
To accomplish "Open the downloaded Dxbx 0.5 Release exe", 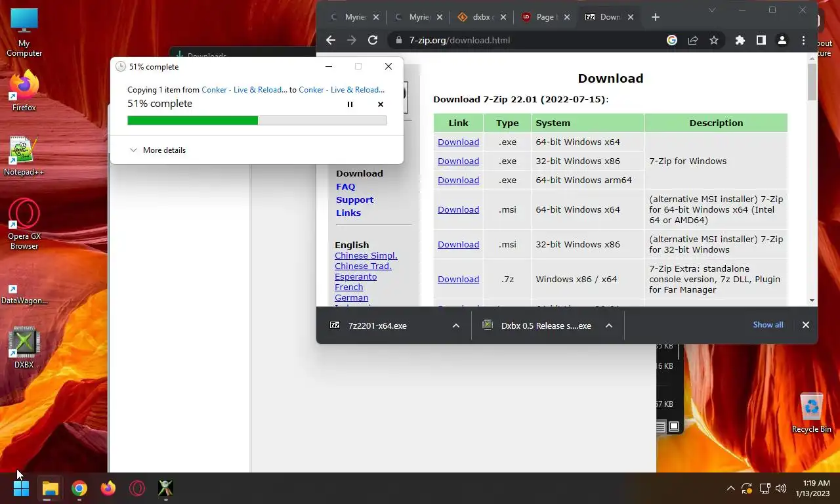I will (x=538, y=325).
